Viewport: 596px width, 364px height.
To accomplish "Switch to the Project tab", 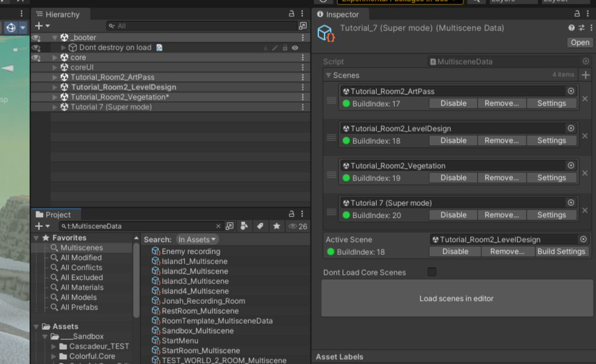I will [x=55, y=215].
